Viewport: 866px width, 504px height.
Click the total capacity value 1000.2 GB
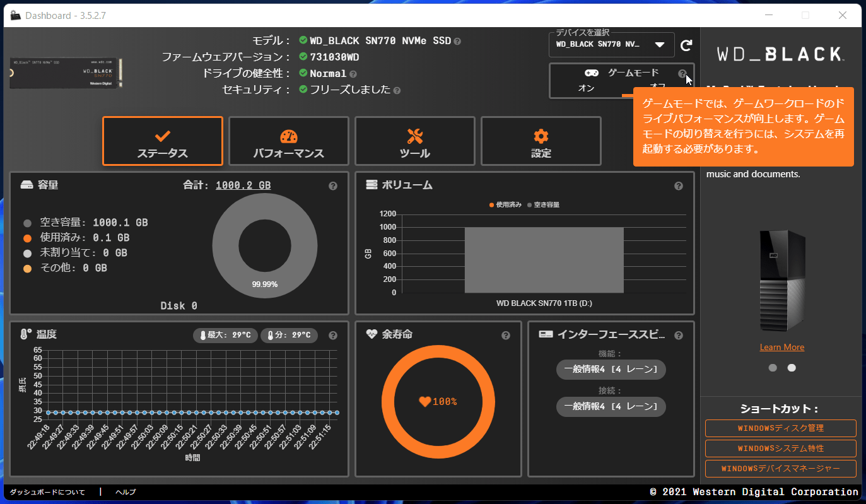click(243, 185)
